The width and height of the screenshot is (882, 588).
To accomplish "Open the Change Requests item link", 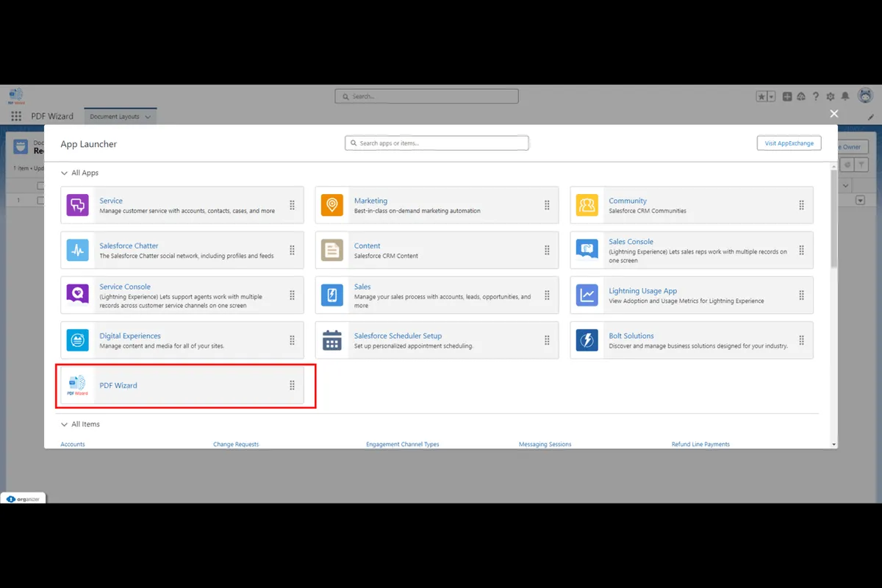I will pyautogui.click(x=236, y=444).
